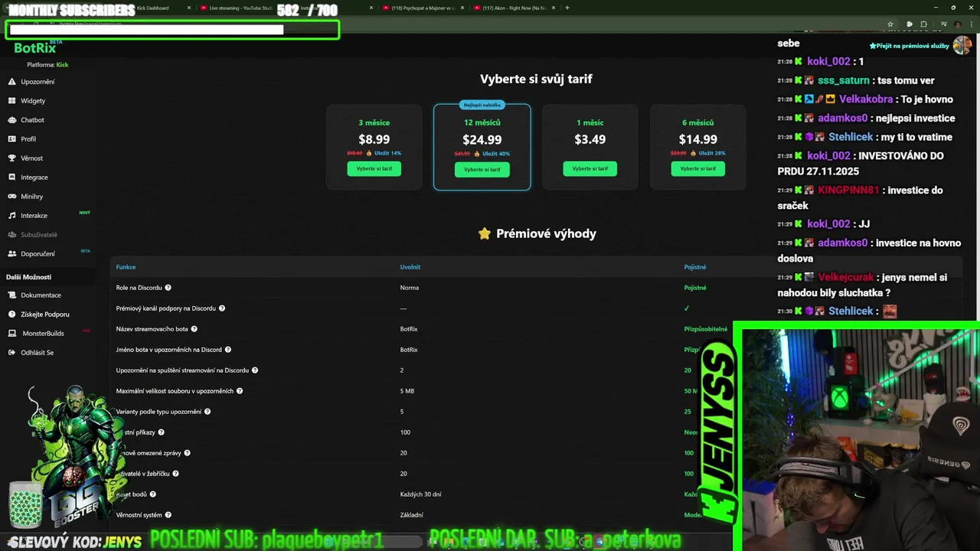Click Velkakobra username in chat

click(866, 99)
